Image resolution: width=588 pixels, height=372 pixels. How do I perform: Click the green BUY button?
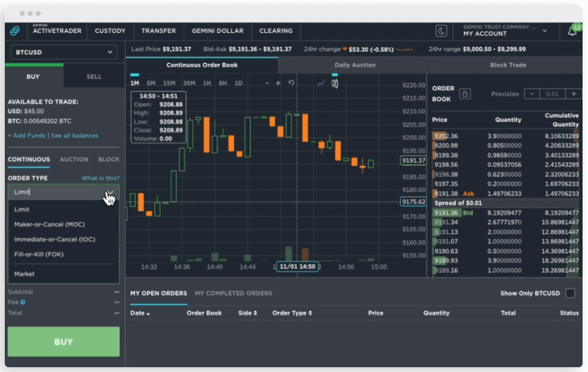63,342
